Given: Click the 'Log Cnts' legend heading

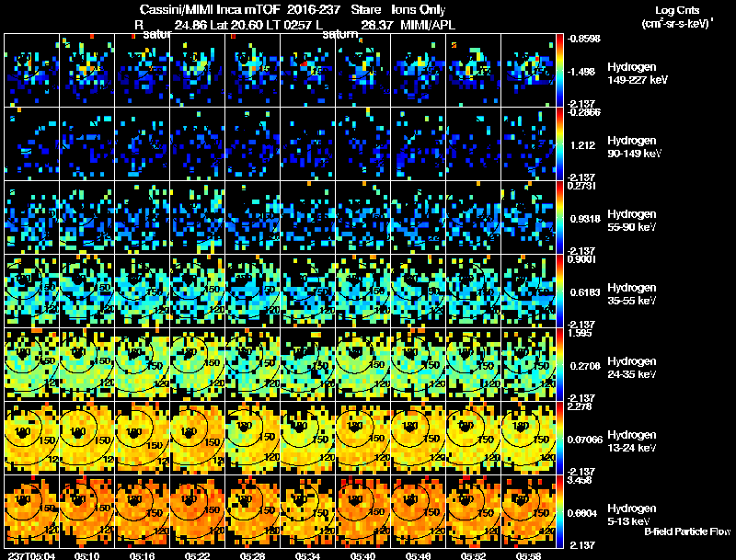Looking at the screenshot, I should (677, 10).
